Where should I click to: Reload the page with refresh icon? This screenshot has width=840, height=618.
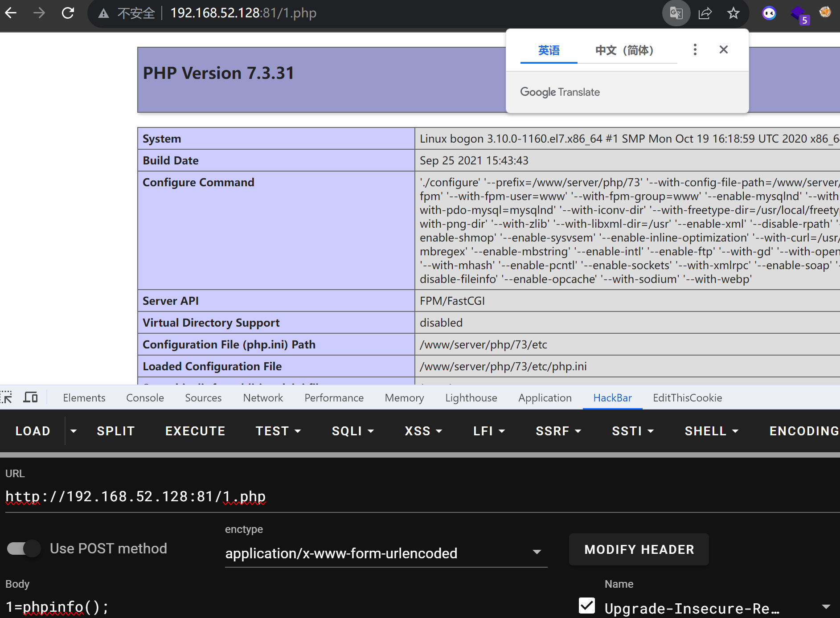coord(68,13)
